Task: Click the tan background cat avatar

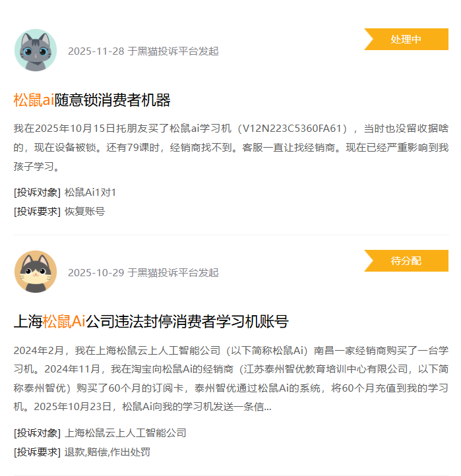Action: click(36, 272)
